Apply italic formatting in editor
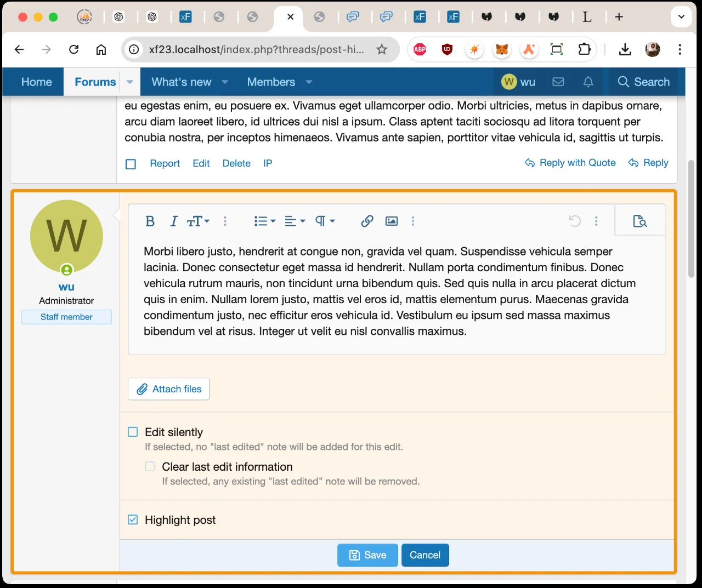Viewport: 702px width, 588px height. tap(174, 221)
